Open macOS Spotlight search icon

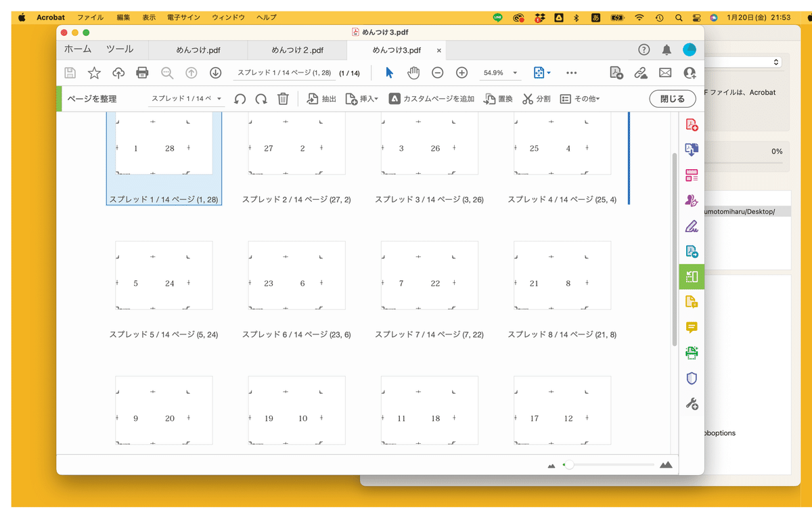(679, 18)
